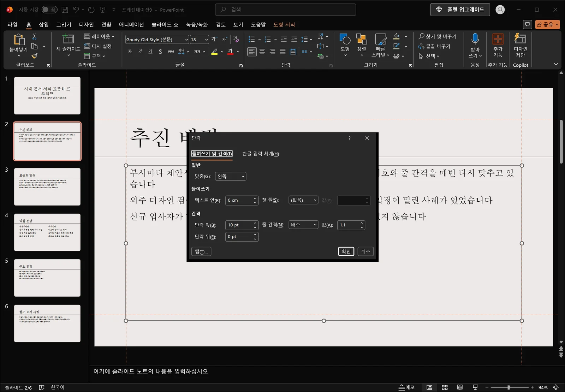Decrease list indent level icon
The image size is (565, 392).
tap(284, 39)
